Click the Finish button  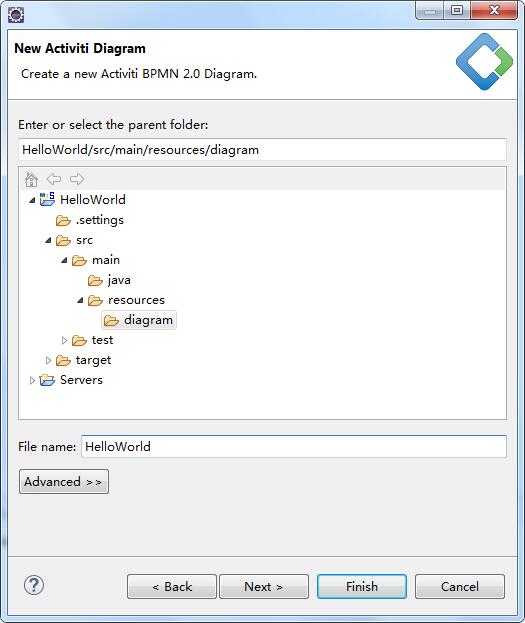(362, 586)
